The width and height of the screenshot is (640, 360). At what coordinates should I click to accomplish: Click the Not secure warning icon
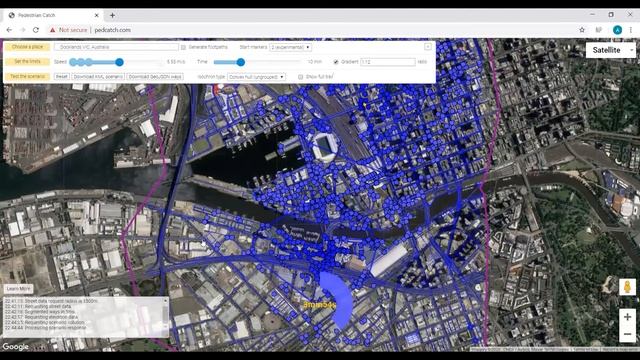[52, 30]
